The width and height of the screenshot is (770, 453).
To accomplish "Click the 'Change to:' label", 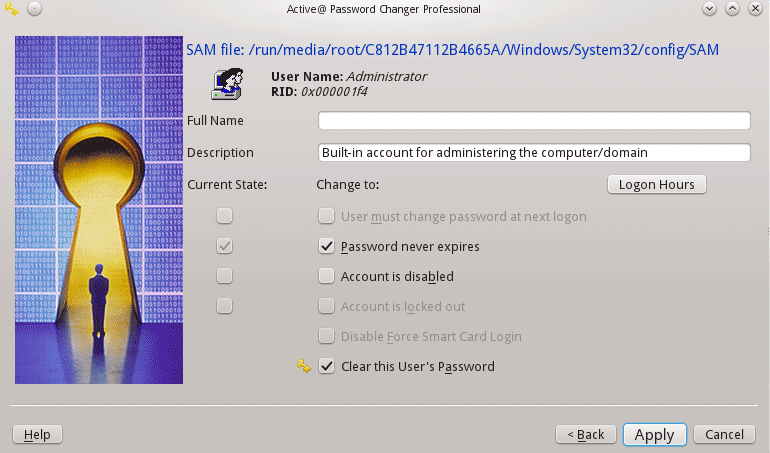I will click(348, 185).
